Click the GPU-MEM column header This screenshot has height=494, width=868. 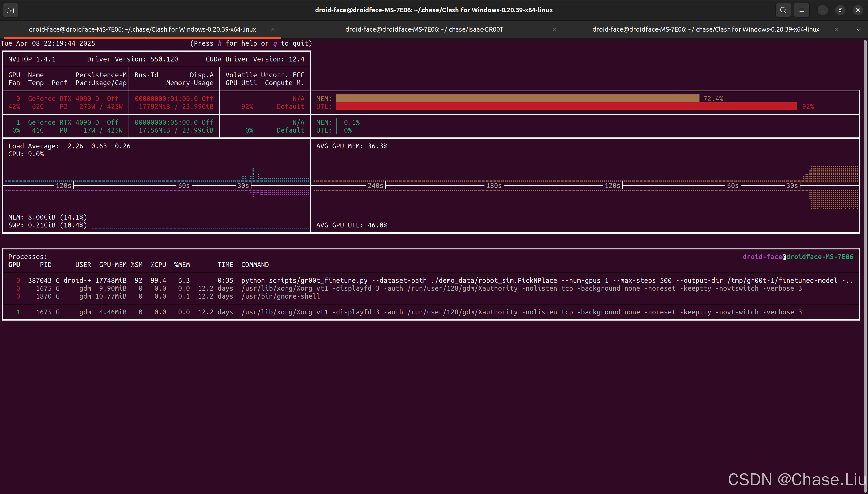(113, 265)
